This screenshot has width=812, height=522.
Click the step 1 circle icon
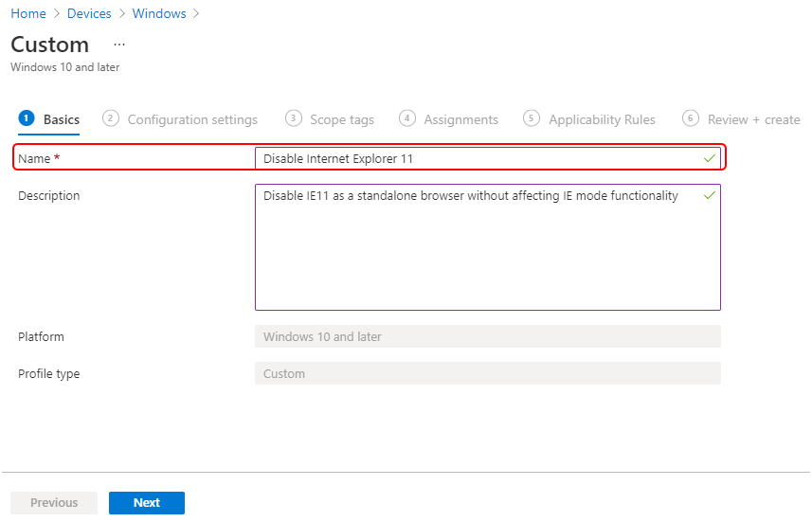(27, 118)
